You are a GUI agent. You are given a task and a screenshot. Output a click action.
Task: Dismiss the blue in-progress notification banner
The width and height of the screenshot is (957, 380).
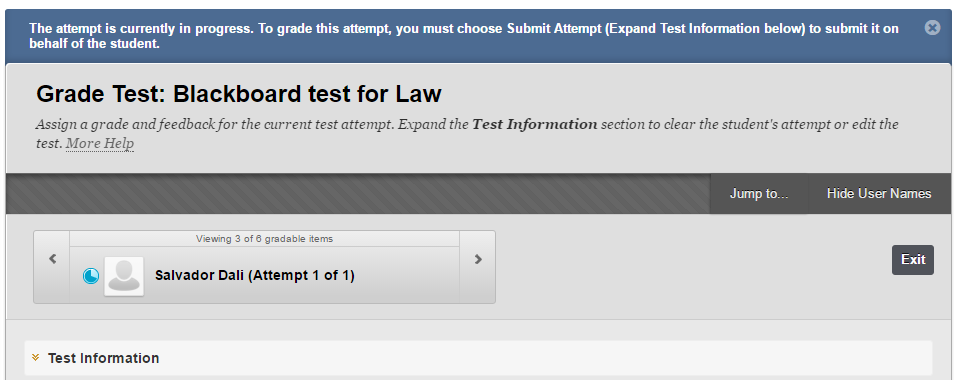pos(932,27)
